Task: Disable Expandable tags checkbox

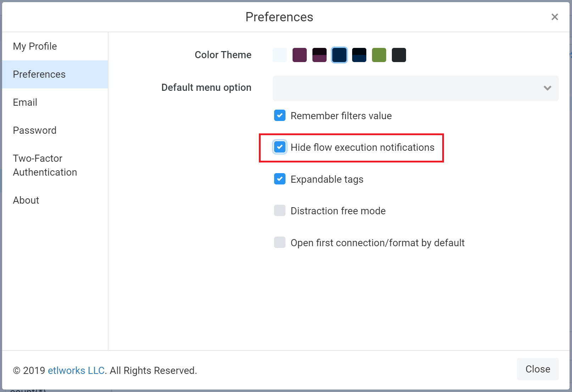Action: (x=280, y=179)
